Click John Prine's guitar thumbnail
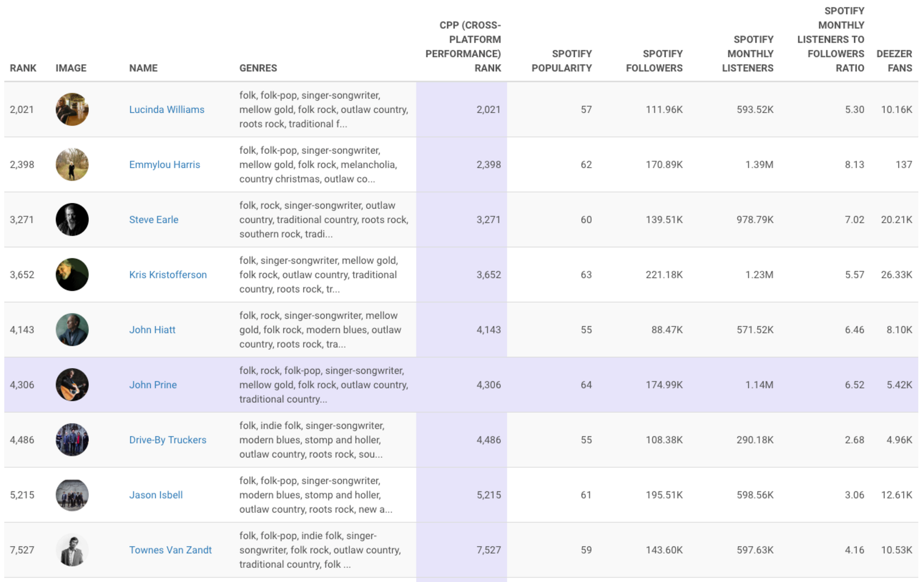The width and height of the screenshot is (924, 582). 72,384
